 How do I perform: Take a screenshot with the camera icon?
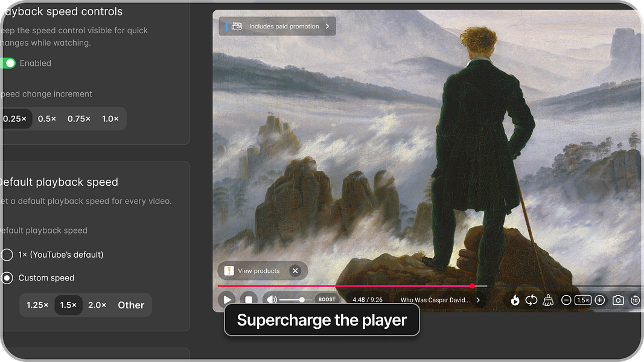click(617, 300)
